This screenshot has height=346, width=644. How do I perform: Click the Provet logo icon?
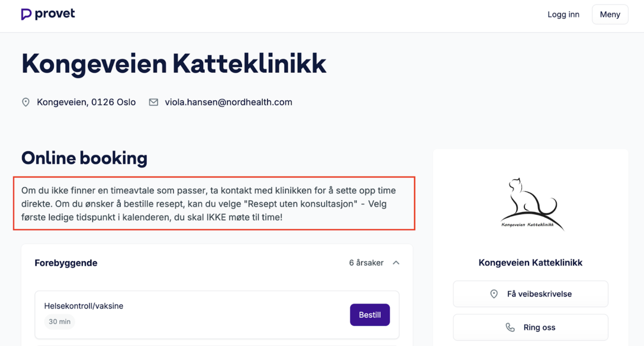click(x=26, y=14)
